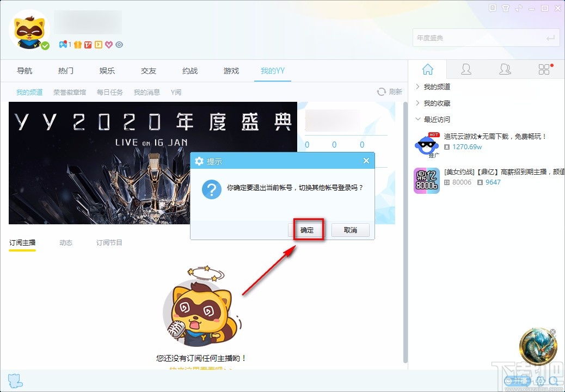Open settings gear in bottom bar

click(x=541, y=381)
